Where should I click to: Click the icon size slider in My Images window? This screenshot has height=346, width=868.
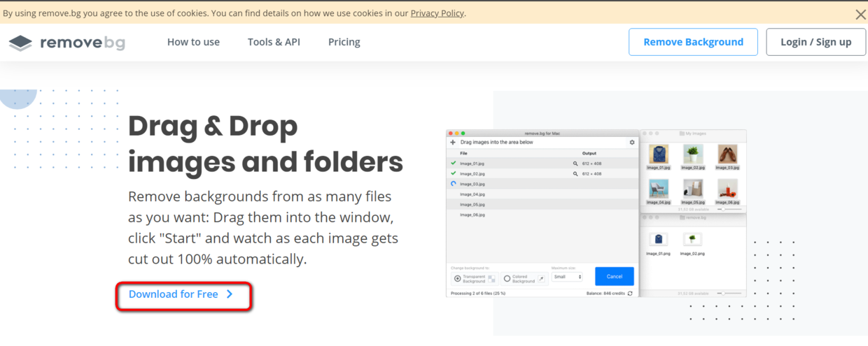point(729,209)
